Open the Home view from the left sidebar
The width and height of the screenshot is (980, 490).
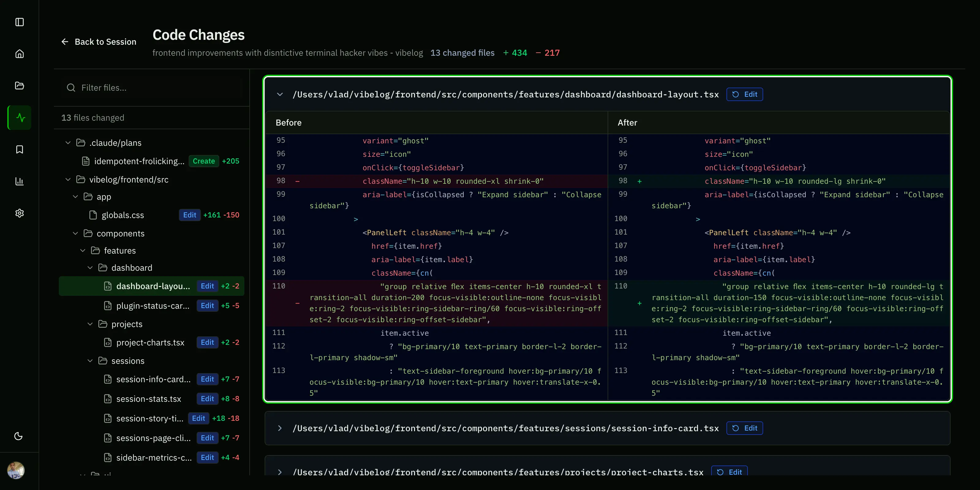tap(19, 53)
